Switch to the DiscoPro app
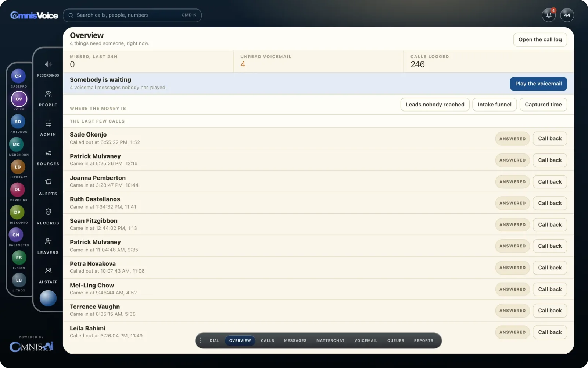Screen dimensions: 588x368 [x=17, y=212]
